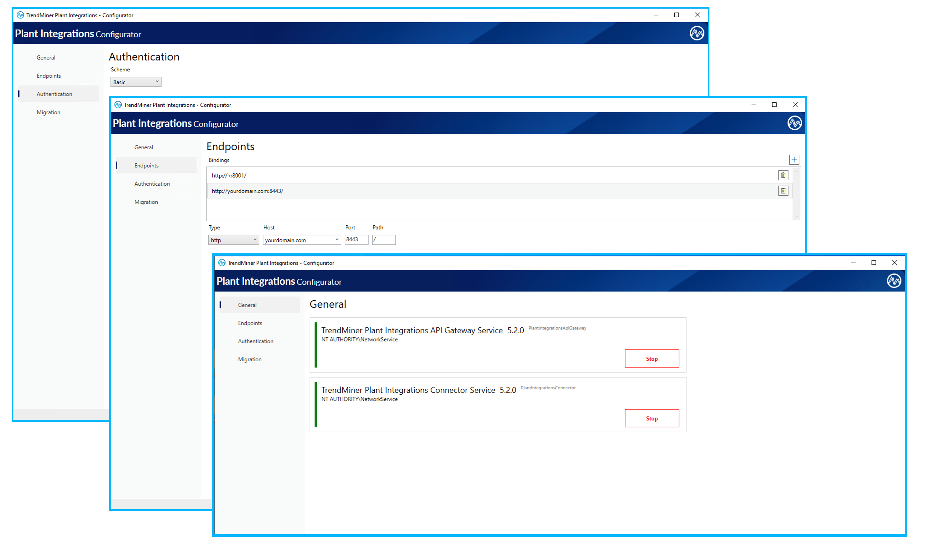Image resolution: width=942 pixels, height=560 pixels.
Task: Expand the Type dropdown set to http
Action: pyautogui.click(x=233, y=240)
